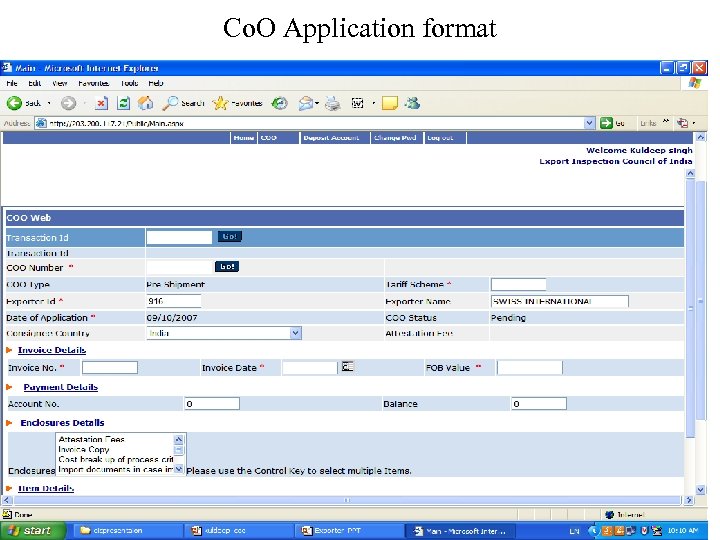The image size is (720, 540).
Task: Select Invoice Copy in Enclosures list
Action: pos(84,450)
